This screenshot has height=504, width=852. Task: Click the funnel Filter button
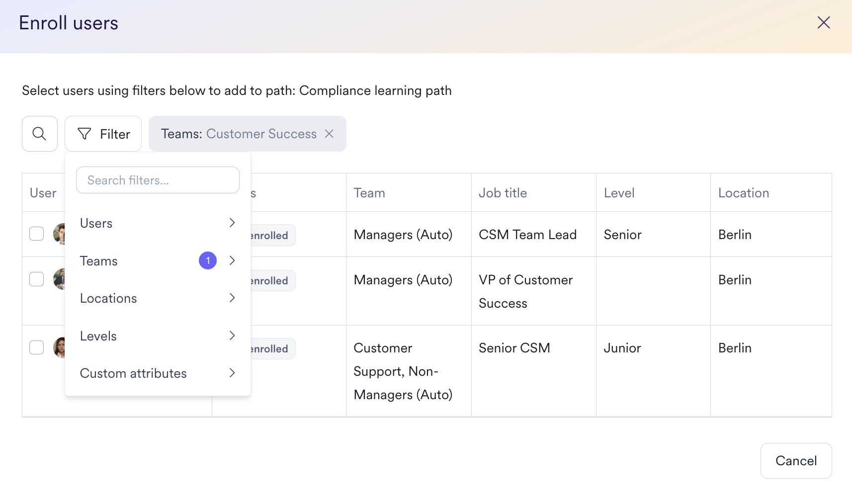[x=103, y=134]
